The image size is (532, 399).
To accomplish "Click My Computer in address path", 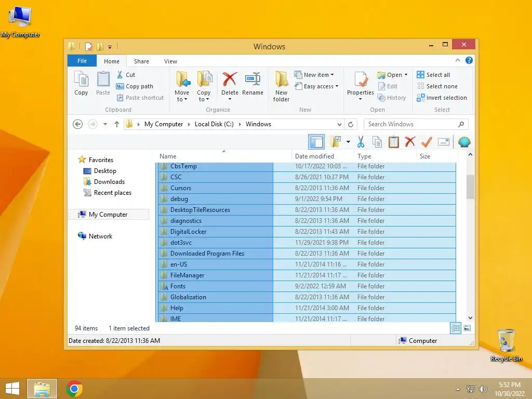I will [x=164, y=124].
